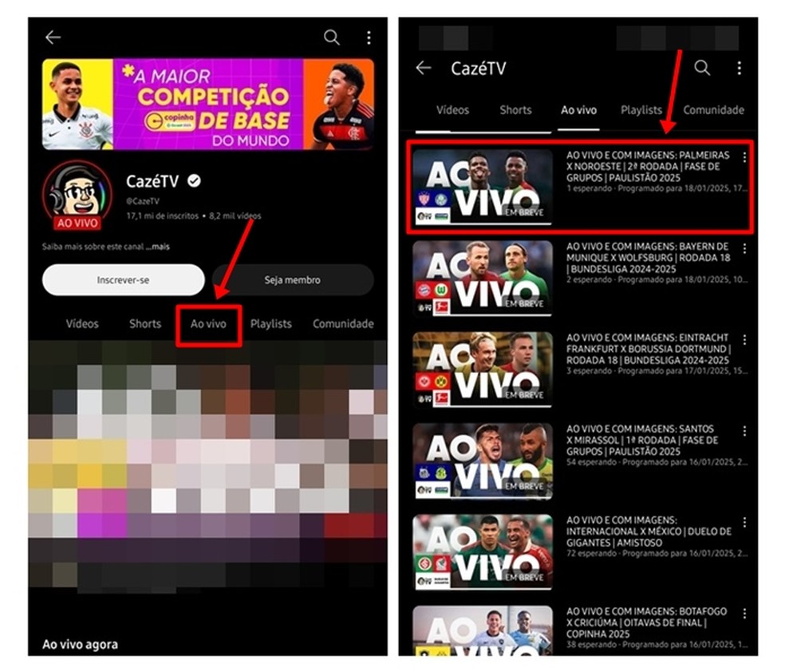This screenshot has height=672, width=785.
Task: Click '3 esperando' Eintracht schedule line
Action: (657, 371)
